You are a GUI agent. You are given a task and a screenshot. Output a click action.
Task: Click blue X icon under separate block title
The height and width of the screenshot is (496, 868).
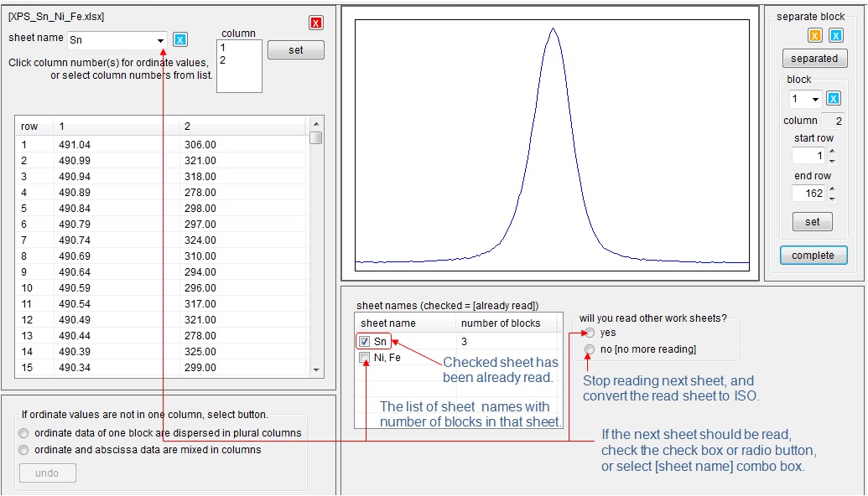click(x=835, y=35)
